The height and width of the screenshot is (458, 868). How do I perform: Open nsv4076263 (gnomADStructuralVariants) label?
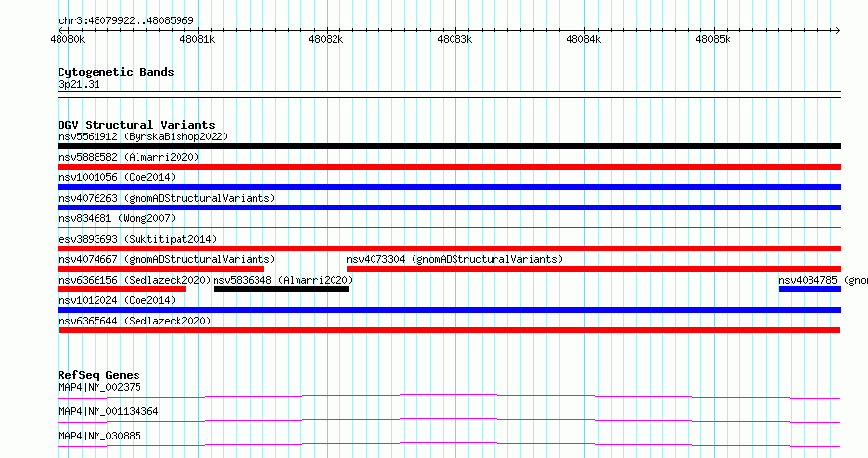[x=167, y=198]
